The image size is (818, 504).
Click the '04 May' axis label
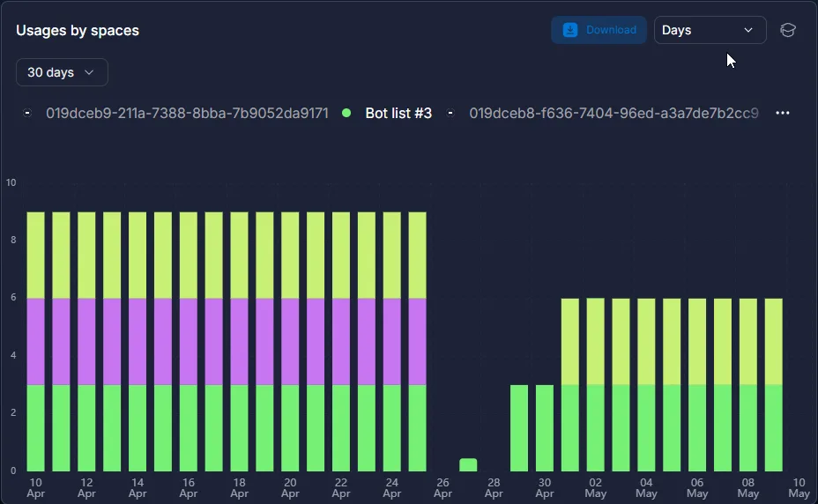646,488
